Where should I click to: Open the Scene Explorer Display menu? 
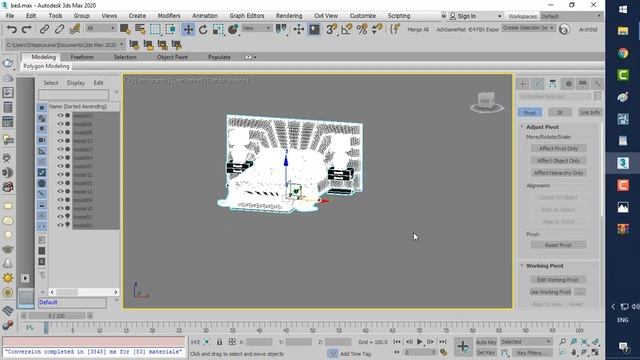pyautogui.click(x=76, y=83)
